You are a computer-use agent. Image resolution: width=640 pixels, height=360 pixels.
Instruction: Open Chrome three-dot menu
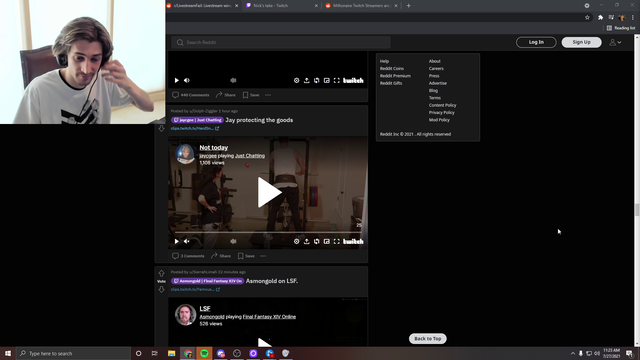tap(633, 18)
